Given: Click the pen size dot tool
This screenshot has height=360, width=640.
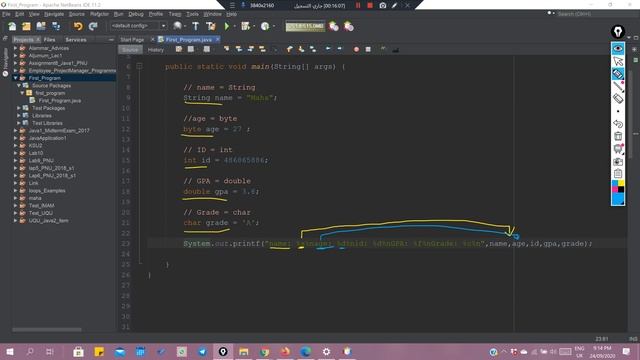Looking at the screenshot, I should [618, 111].
